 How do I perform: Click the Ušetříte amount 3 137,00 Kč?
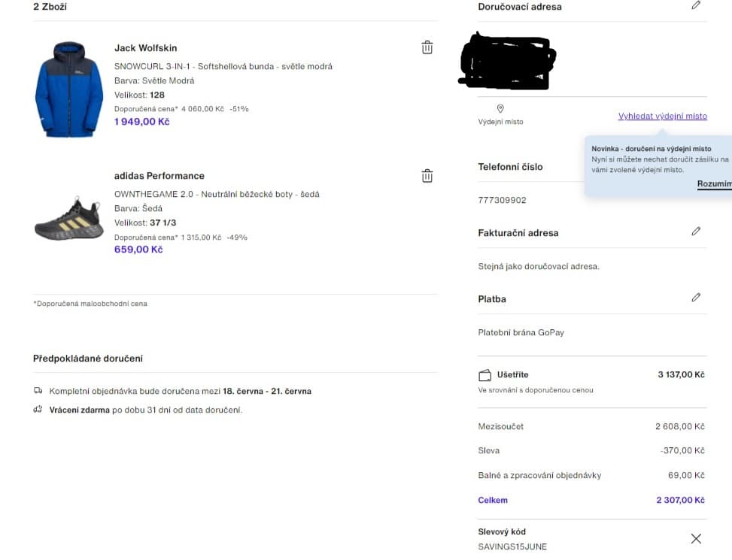click(x=681, y=374)
